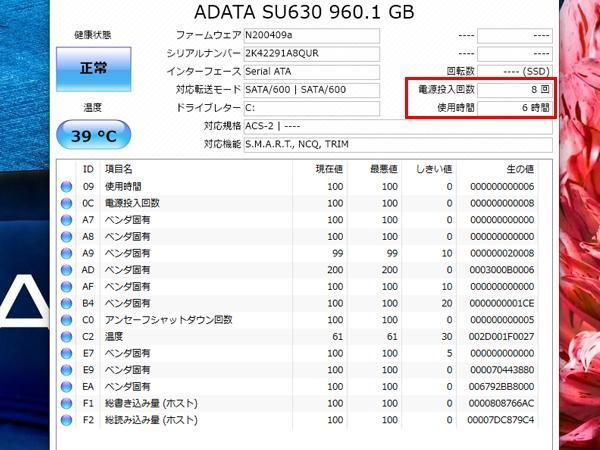Select the 電源投入回数 attribute in the table
600x450 pixels.
[x=132, y=203]
